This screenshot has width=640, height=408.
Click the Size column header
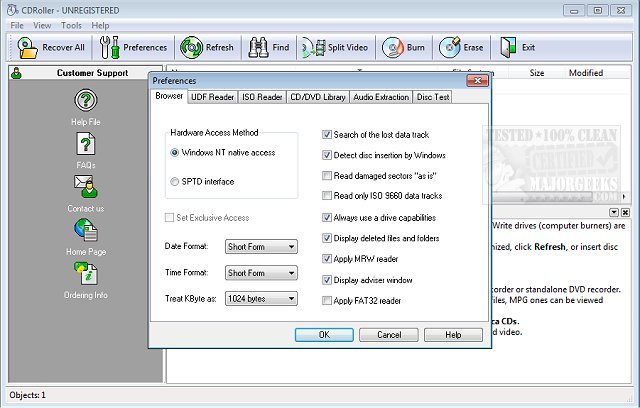pyautogui.click(x=537, y=73)
